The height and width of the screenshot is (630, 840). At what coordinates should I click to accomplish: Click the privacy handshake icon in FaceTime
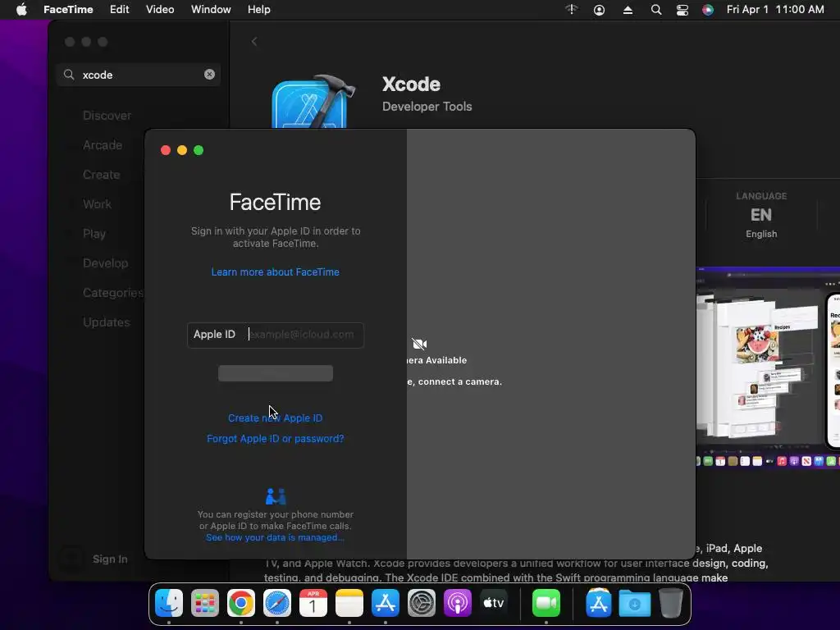(276, 496)
